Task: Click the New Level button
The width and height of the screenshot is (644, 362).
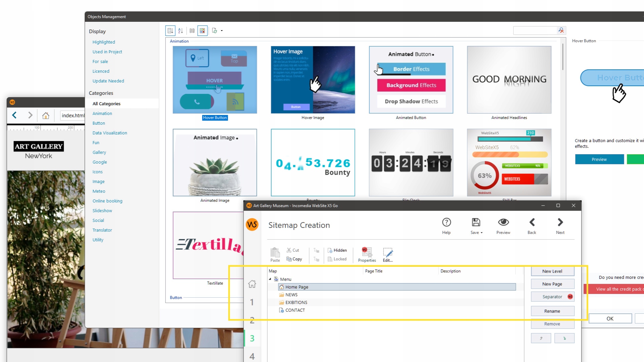Action: click(552, 271)
